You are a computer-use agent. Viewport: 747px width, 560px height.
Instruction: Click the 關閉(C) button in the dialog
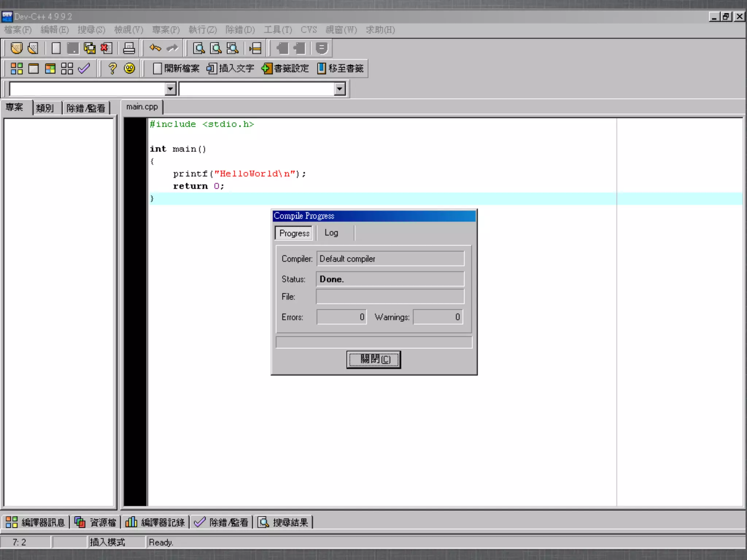[x=373, y=359]
